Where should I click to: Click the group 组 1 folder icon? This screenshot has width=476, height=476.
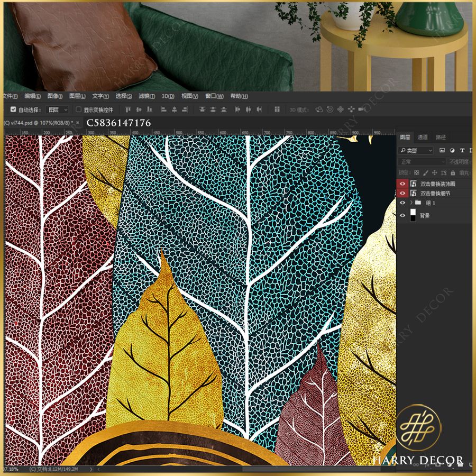pyautogui.click(x=418, y=203)
